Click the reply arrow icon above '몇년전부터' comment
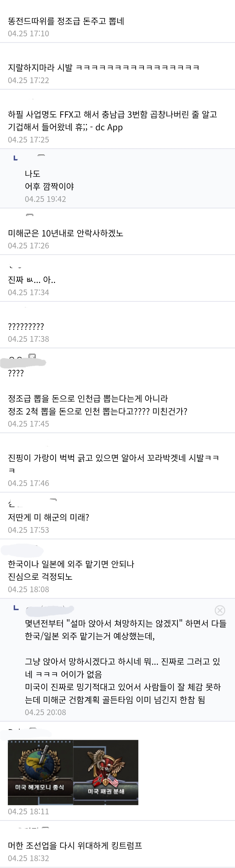This screenshot has height=868, width=235. tap(15, 608)
